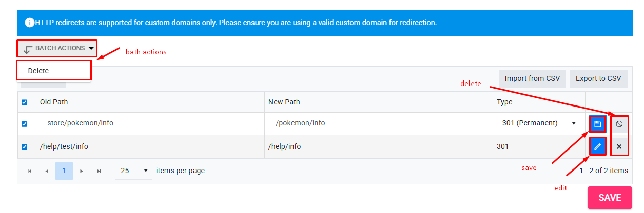Click the Import from CSV button
Image resolution: width=644 pixels, height=213 pixels.
[532, 78]
